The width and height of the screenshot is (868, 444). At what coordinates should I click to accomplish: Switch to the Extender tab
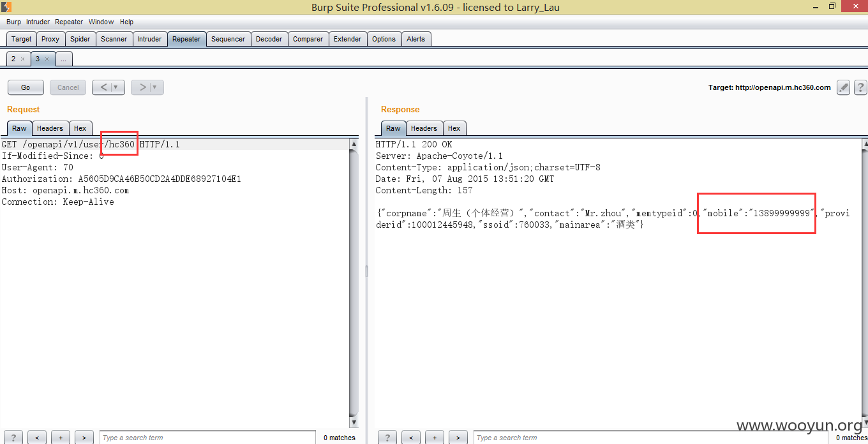(348, 39)
